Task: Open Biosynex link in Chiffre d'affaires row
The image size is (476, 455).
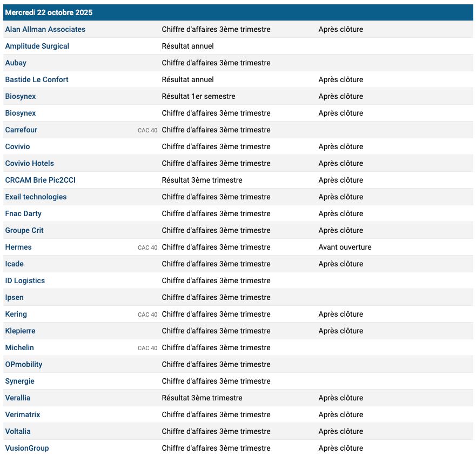Action: (21, 113)
